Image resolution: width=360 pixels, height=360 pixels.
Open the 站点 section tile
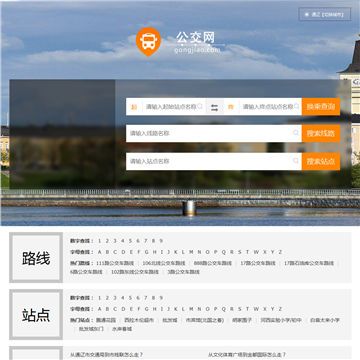pyautogui.click(x=36, y=315)
